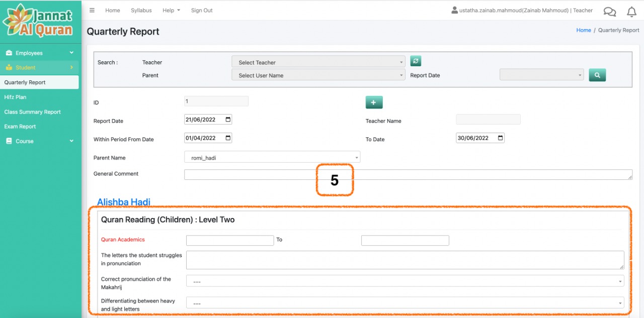Screen dimensions: 644x318
Task: Click the green plus add button
Action: click(x=374, y=102)
